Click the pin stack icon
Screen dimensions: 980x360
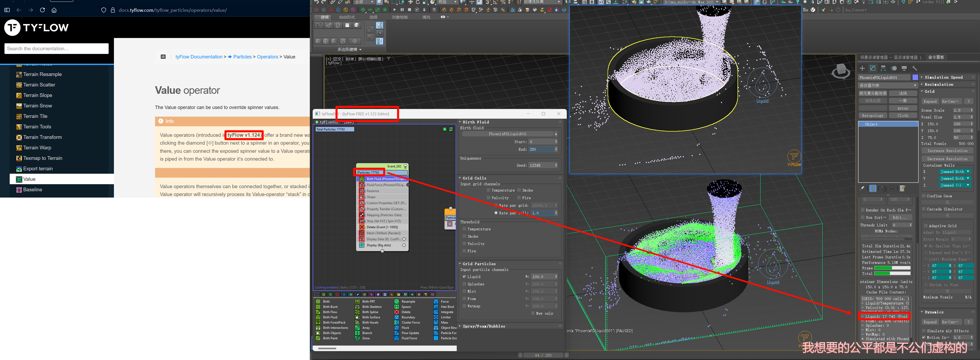pyautogui.click(x=862, y=188)
